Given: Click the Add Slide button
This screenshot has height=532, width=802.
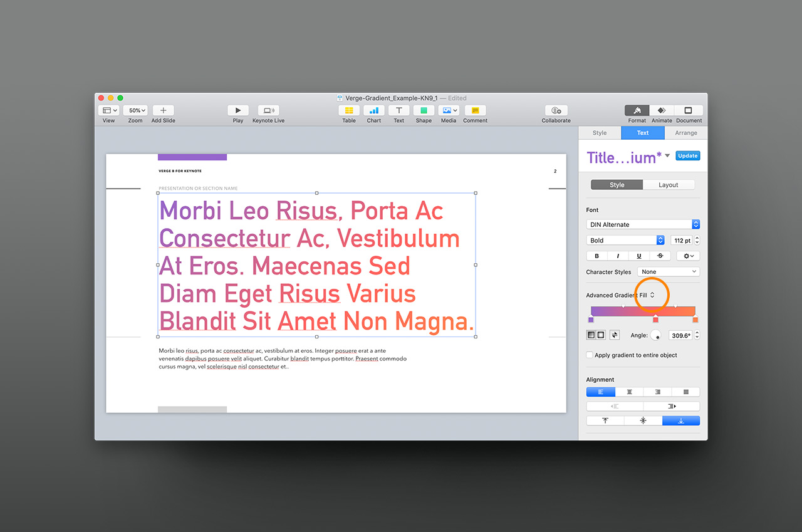Looking at the screenshot, I should pyautogui.click(x=163, y=110).
